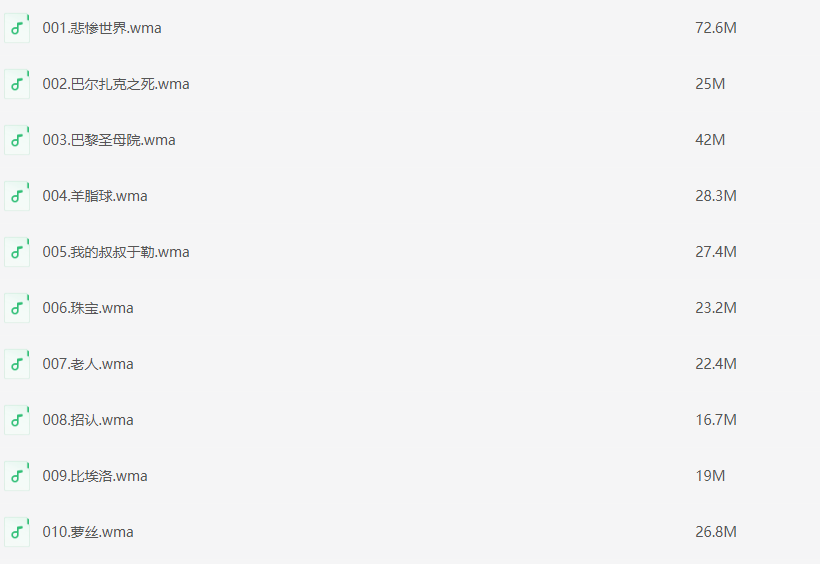Image resolution: width=820 pixels, height=564 pixels.
Task: Select the 16.7M size in 008.招认 row
Action: pos(716,420)
